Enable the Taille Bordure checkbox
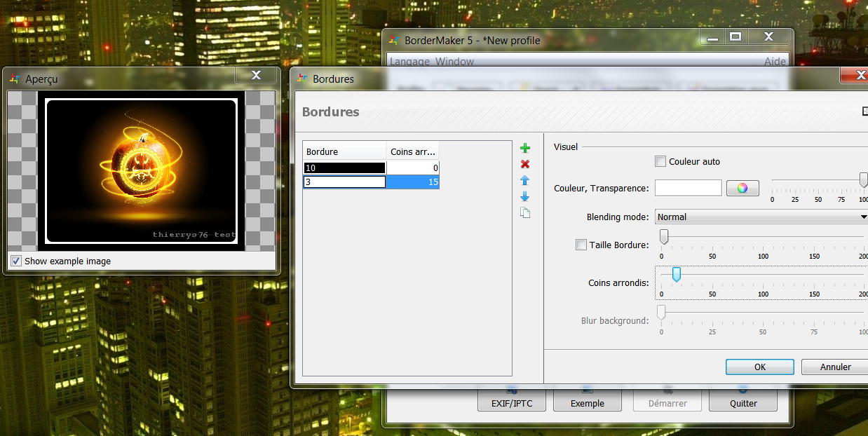The width and height of the screenshot is (868, 436). click(581, 245)
